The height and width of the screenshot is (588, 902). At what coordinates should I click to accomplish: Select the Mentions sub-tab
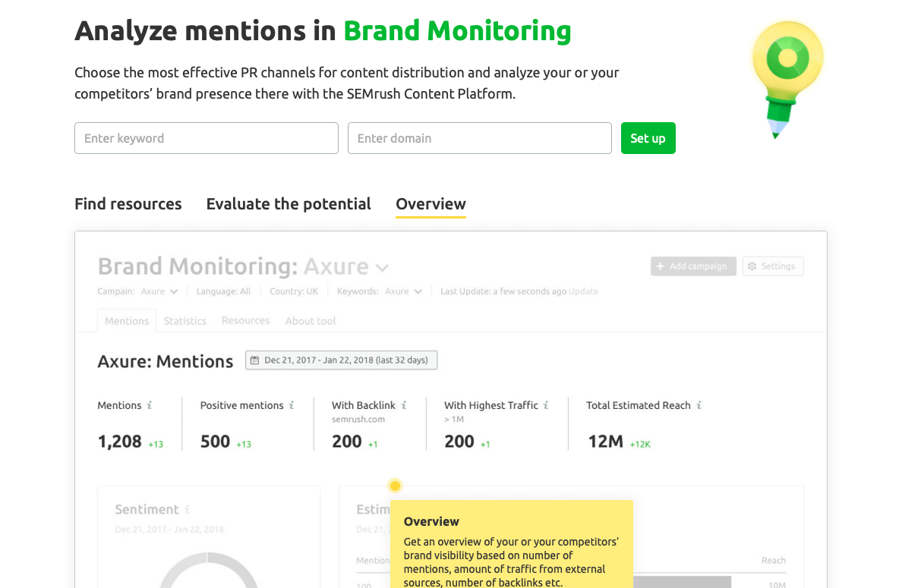tap(127, 321)
